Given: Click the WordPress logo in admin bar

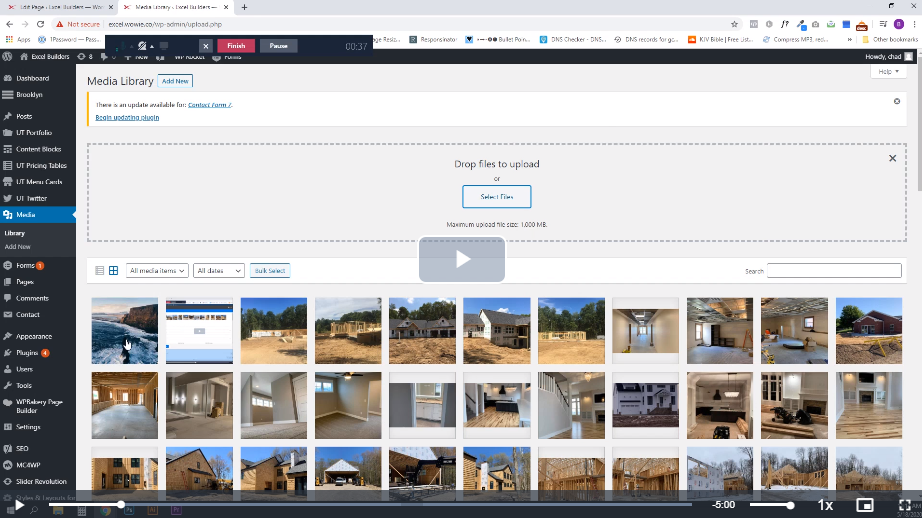Looking at the screenshot, I should (7, 57).
